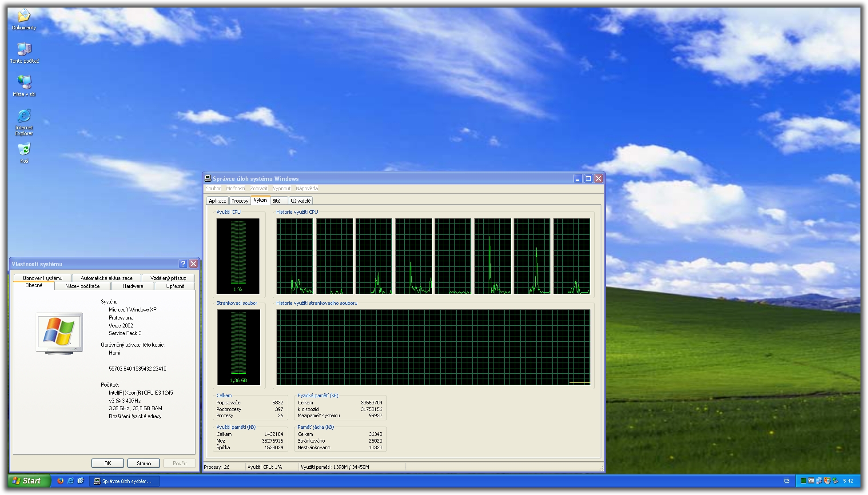Open the Dokumenty desktop icon
The height and width of the screenshot is (495, 868).
coord(24,19)
